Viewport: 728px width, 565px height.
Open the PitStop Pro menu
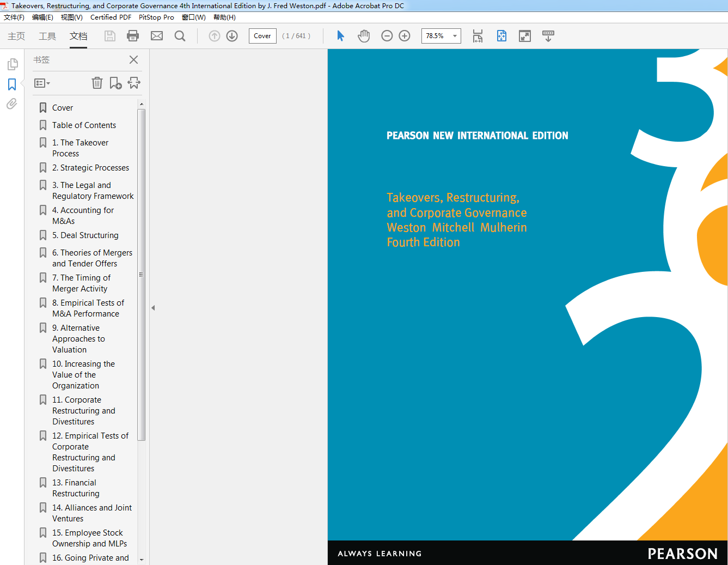pos(156,17)
